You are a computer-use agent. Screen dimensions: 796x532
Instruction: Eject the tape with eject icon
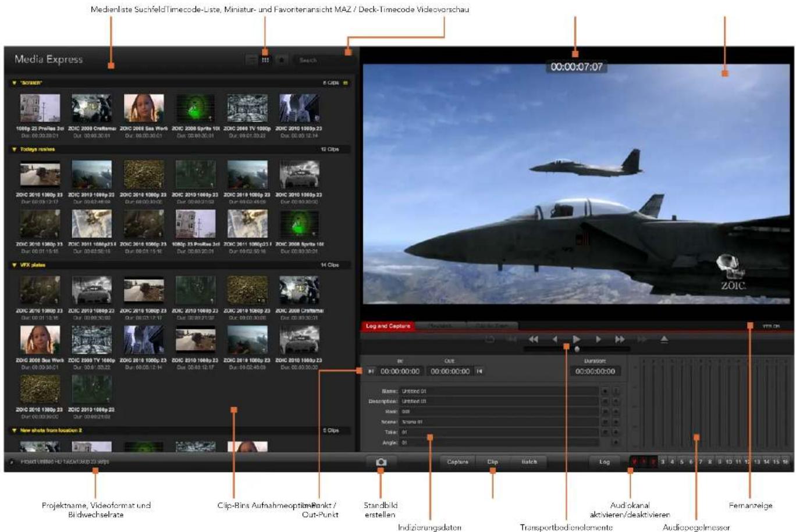[x=664, y=340]
